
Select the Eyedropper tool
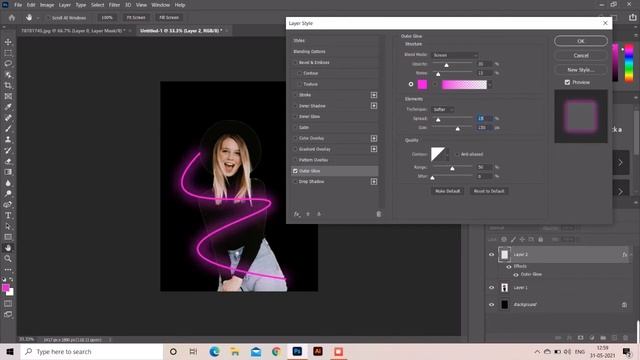click(x=8, y=107)
